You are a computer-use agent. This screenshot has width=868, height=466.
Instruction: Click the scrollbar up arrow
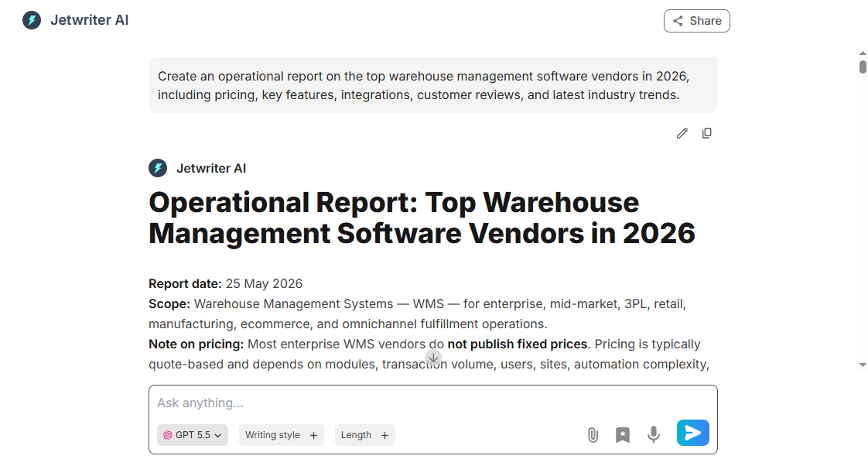[863, 53]
